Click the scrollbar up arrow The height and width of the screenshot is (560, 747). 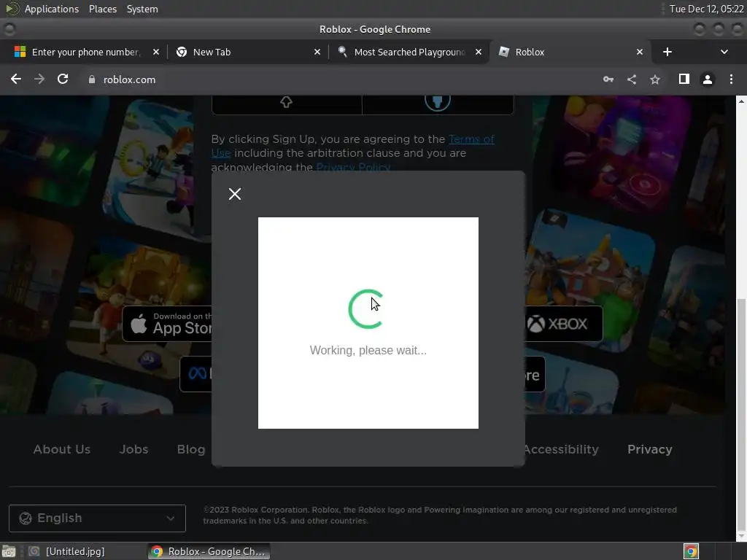click(741, 101)
